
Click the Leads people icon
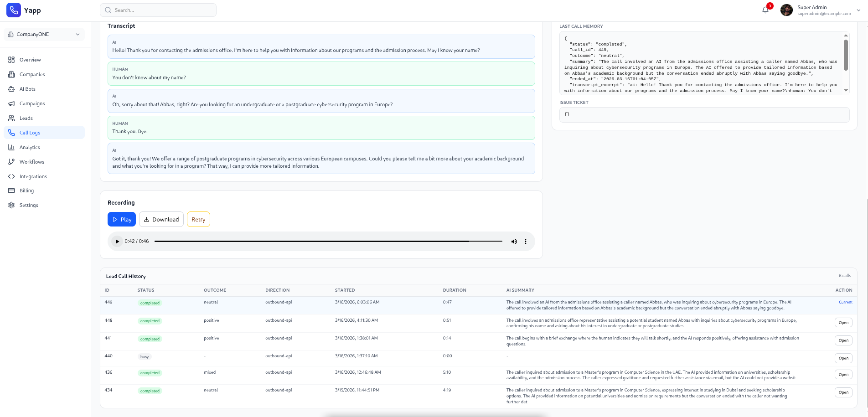11,118
